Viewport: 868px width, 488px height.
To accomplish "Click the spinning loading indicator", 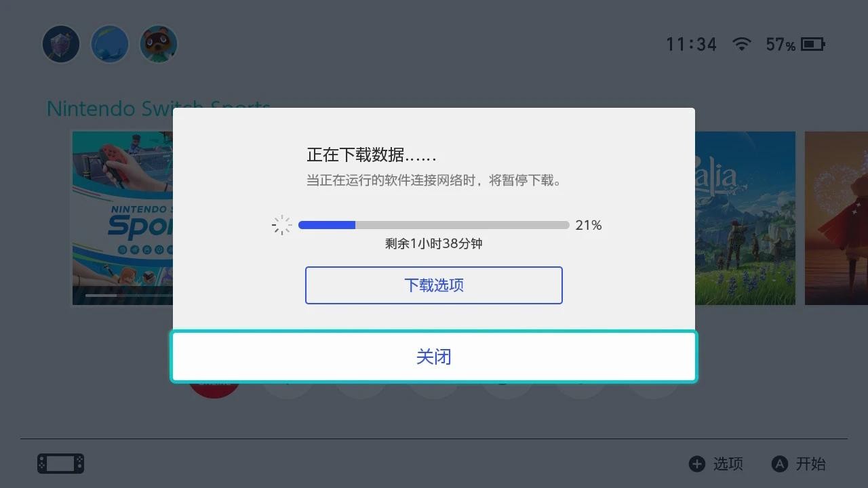I will [x=281, y=225].
